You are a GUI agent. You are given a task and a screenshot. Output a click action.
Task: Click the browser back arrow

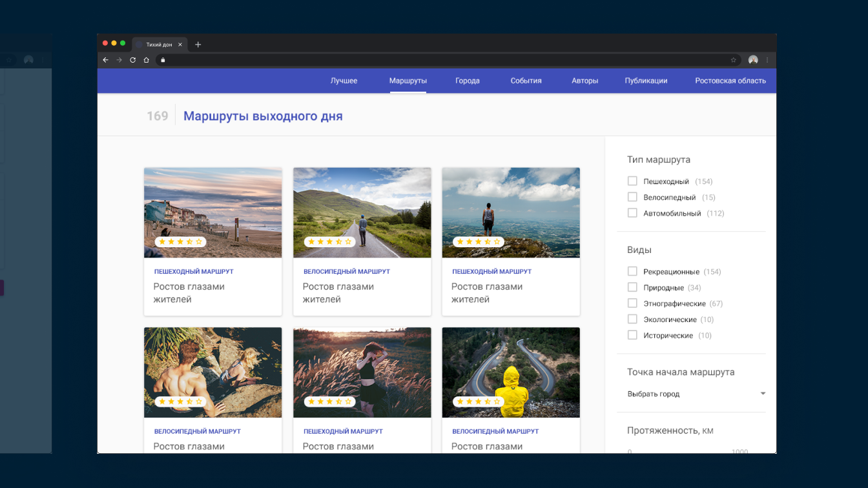[106, 60]
